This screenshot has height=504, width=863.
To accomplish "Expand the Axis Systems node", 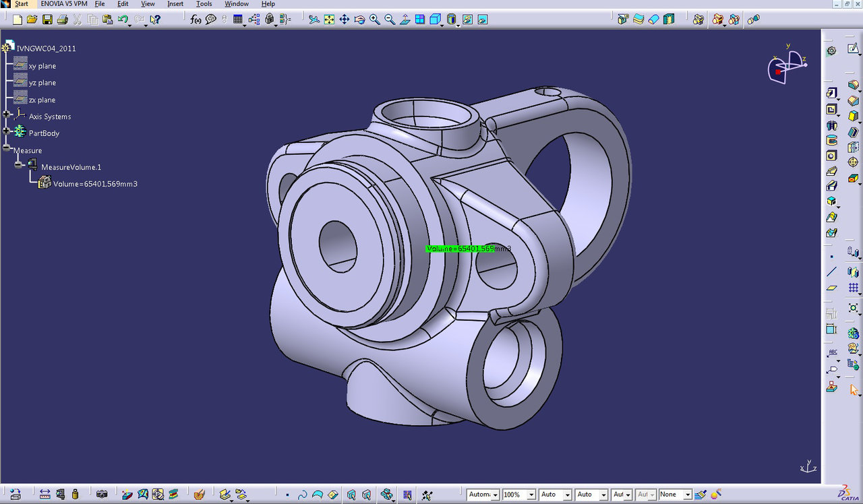I will pos(6,115).
